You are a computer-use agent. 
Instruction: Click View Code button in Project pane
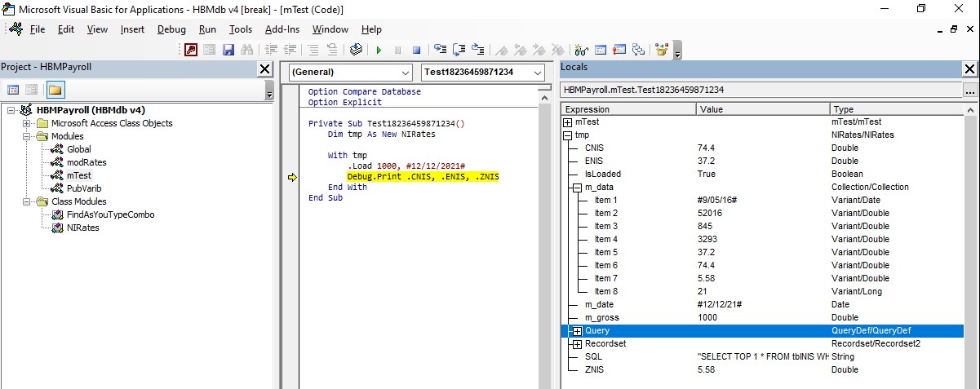tap(13, 90)
